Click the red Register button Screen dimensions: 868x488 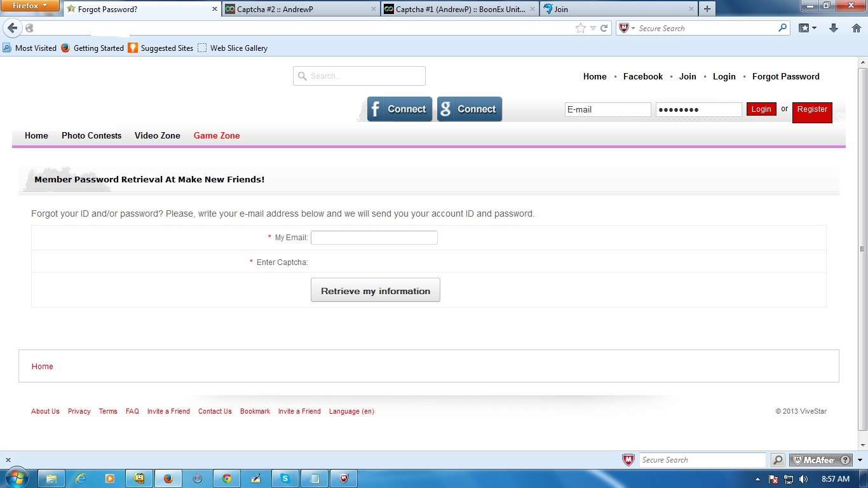(812, 112)
